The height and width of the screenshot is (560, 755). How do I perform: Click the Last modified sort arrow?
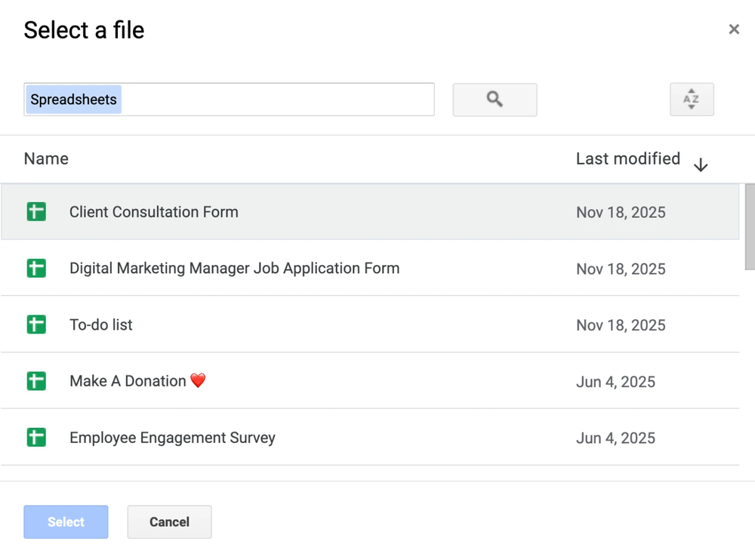[x=701, y=165]
